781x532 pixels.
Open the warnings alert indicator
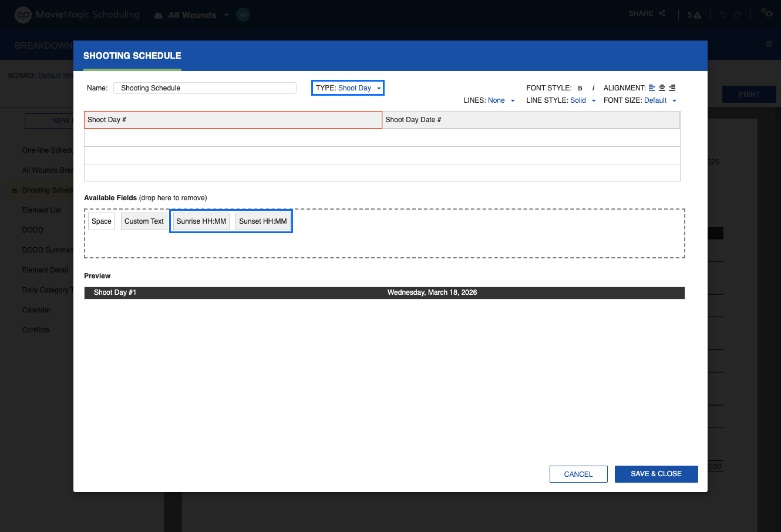click(x=694, y=15)
